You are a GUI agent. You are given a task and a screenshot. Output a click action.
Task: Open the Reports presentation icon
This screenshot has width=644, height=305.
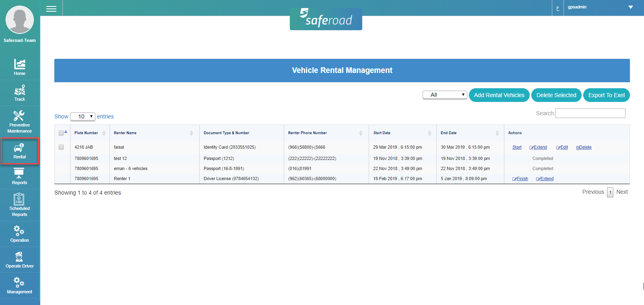click(19, 174)
